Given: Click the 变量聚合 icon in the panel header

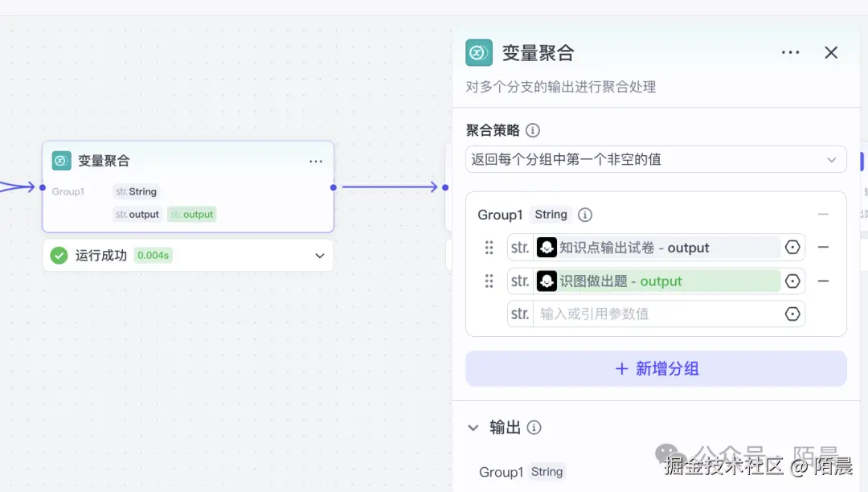Looking at the screenshot, I should pos(479,52).
